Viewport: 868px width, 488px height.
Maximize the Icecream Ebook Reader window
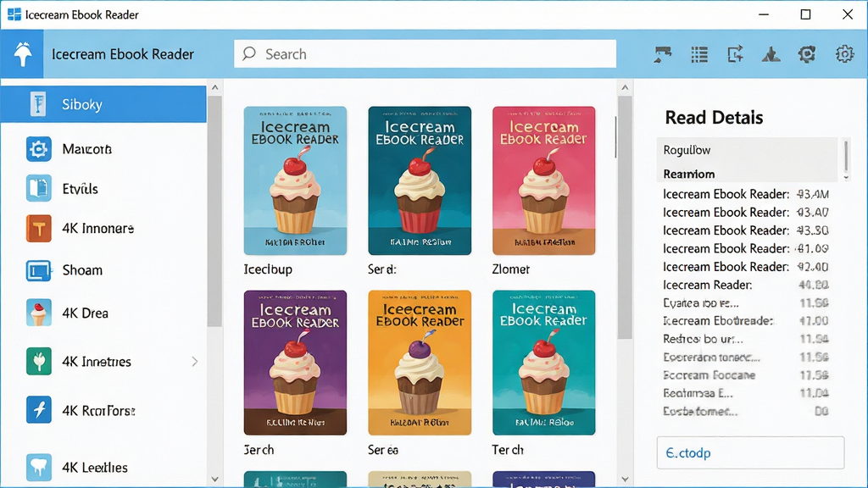805,14
